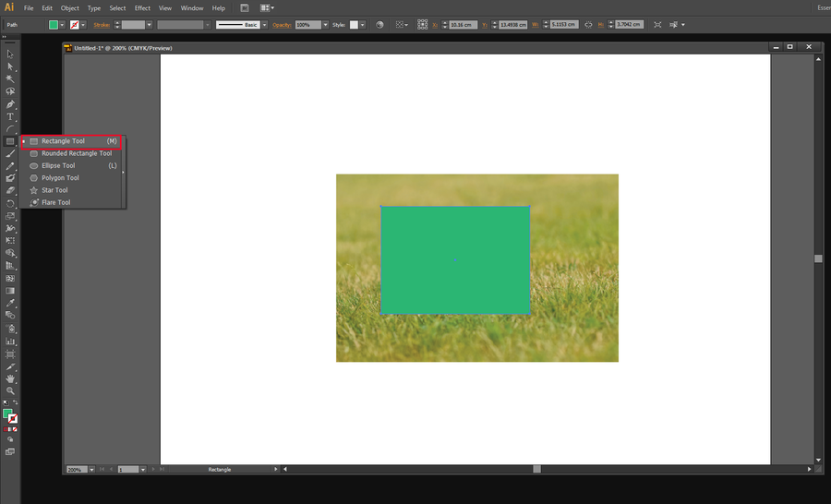Expand the Basic brush definition dropdown
The width and height of the screenshot is (831, 504).
click(x=263, y=24)
